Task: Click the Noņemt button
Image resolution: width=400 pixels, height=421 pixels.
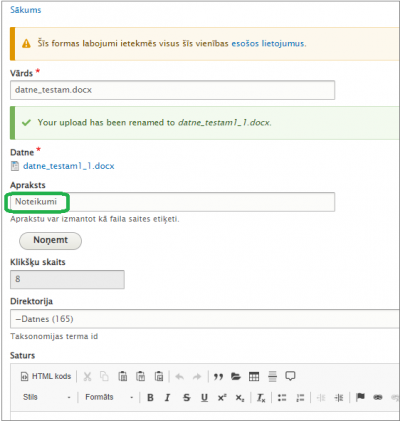Action: (x=50, y=241)
